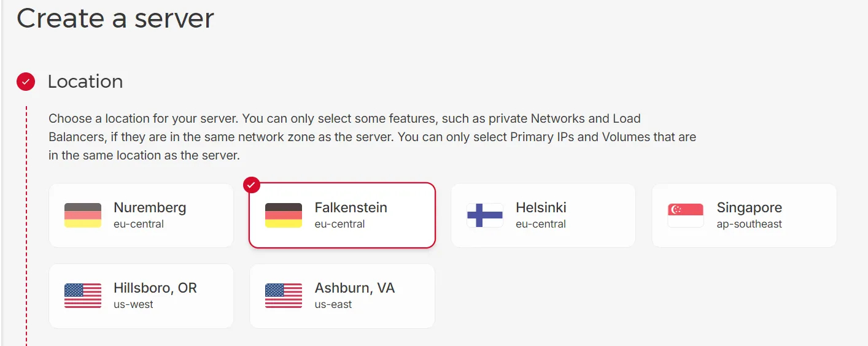This screenshot has width=868, height=346.
Task: Click the Finnish flag icon for Helsinki
Action: point(485,215)
